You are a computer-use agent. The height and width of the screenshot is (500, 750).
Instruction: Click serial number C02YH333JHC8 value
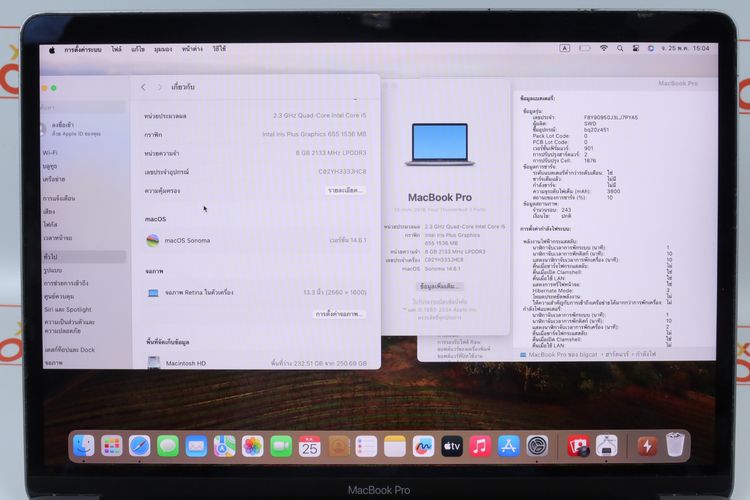point(342,171)
